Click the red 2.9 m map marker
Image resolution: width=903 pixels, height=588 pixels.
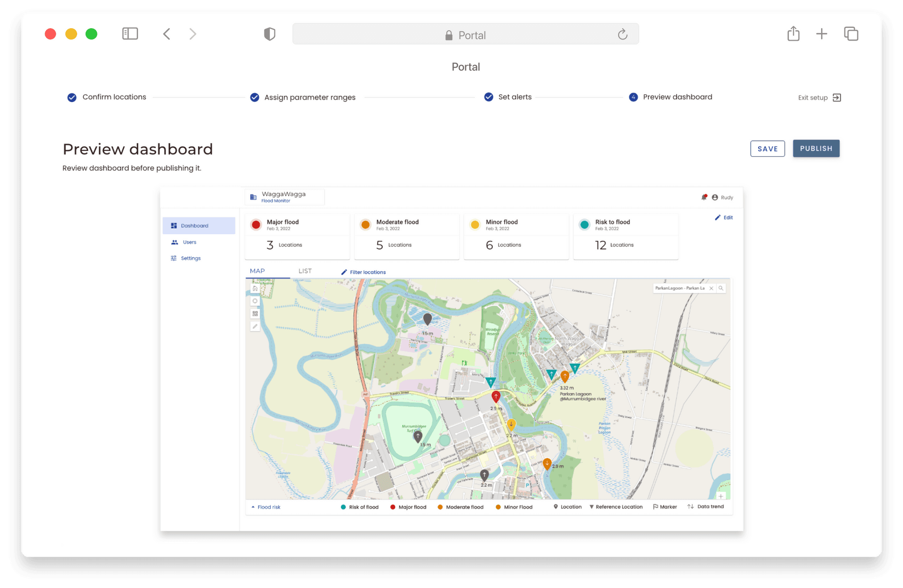[496, 397]
